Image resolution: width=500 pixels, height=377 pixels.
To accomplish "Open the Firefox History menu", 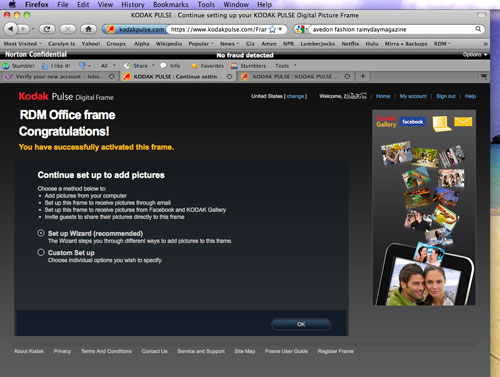I will (x=133, y=5).
